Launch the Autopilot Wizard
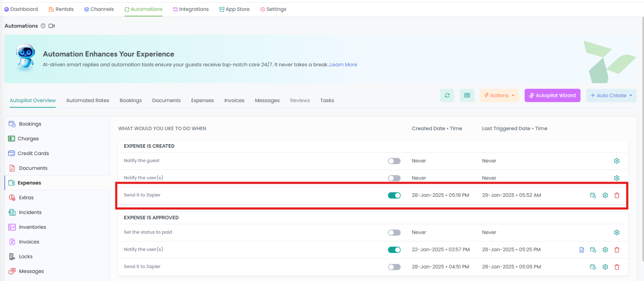Screen dimensions: 644x281 point(552,95)
